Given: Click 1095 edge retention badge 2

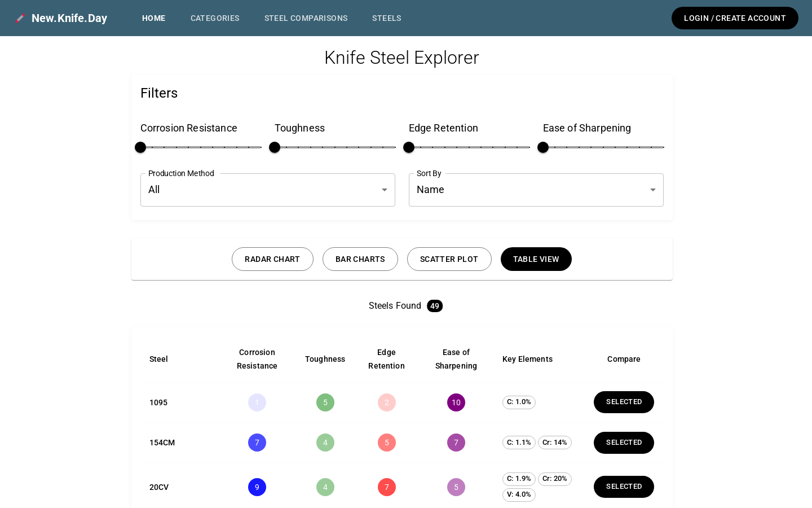Looking at the screenshot, I should click(387, 402).
